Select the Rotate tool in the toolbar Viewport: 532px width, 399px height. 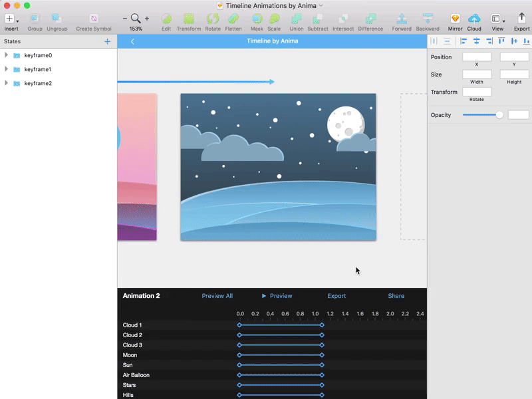coord(213,21)
